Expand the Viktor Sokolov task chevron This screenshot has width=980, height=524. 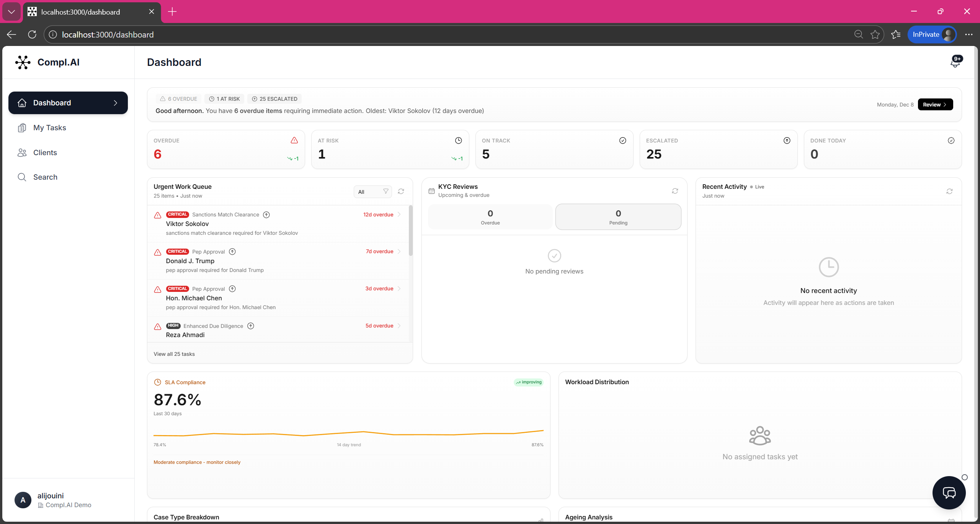click(x=399, y=215)
